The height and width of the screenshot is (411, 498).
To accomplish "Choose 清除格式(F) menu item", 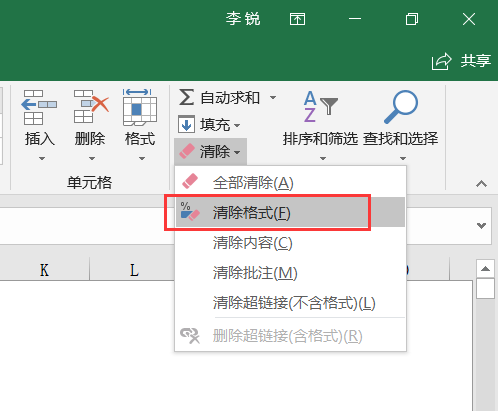I will pos(290,212).
